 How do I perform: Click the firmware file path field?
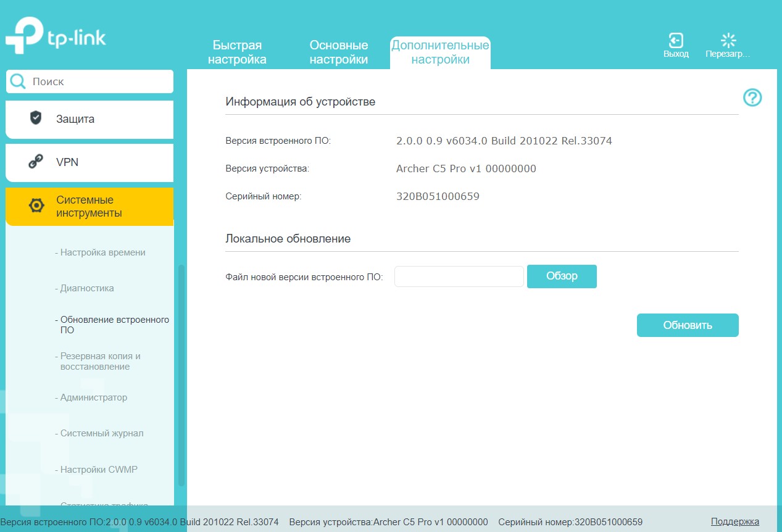459,276
